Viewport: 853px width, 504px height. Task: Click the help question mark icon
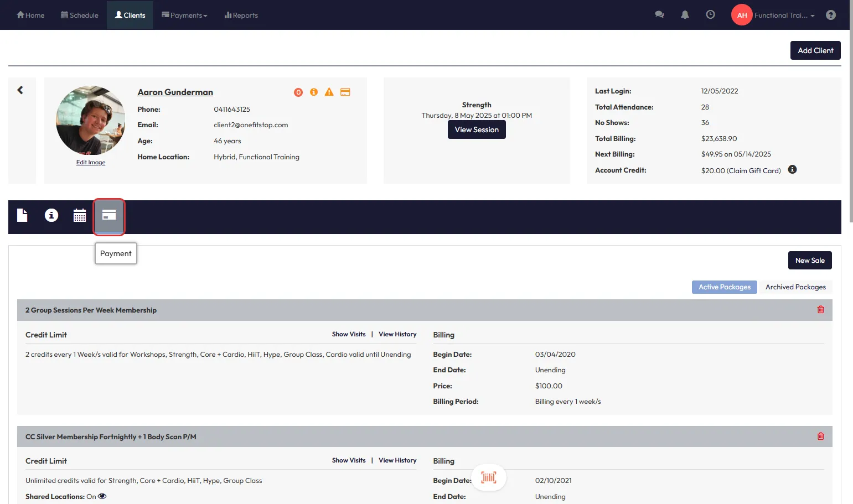pos(830,15)
